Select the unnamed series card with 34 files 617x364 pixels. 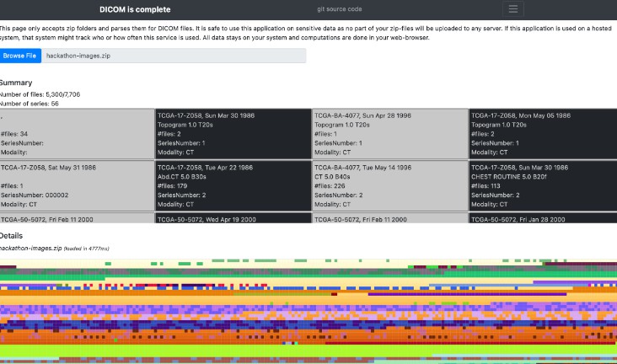[x=77, y=134]
